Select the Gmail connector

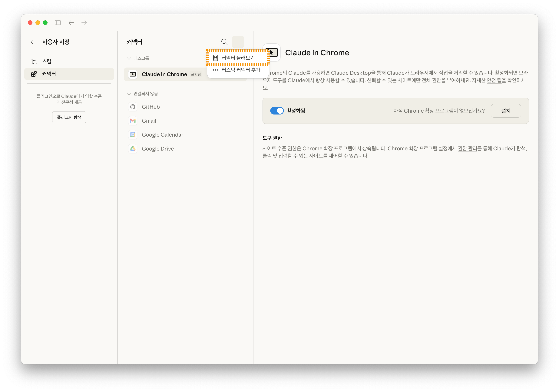149,121
